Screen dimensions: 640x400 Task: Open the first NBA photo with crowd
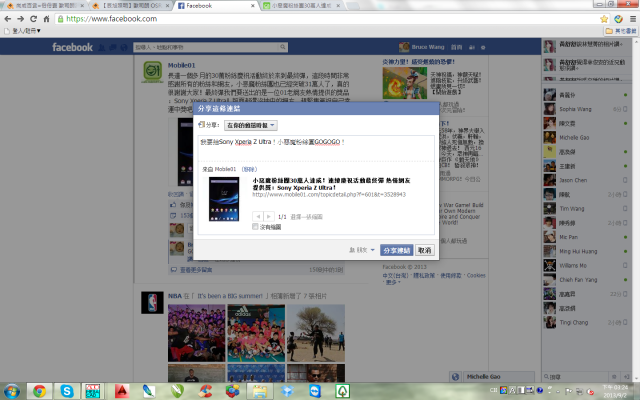click(x=196, y=333)
